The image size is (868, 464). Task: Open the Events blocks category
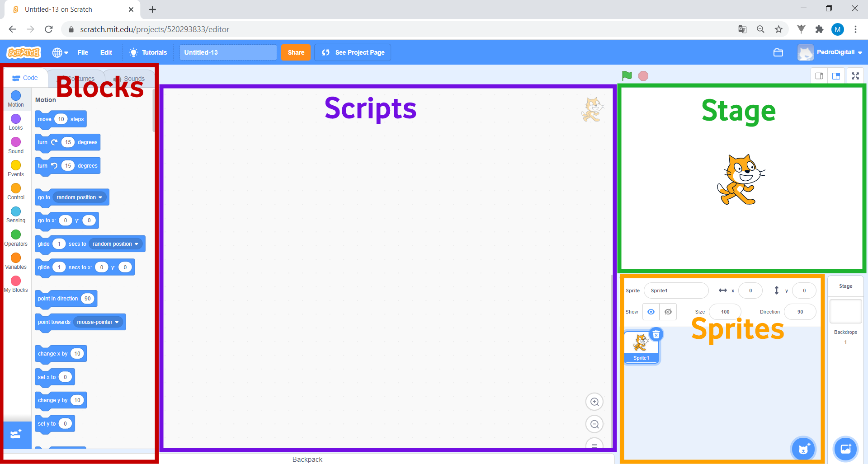pos(16,169)
